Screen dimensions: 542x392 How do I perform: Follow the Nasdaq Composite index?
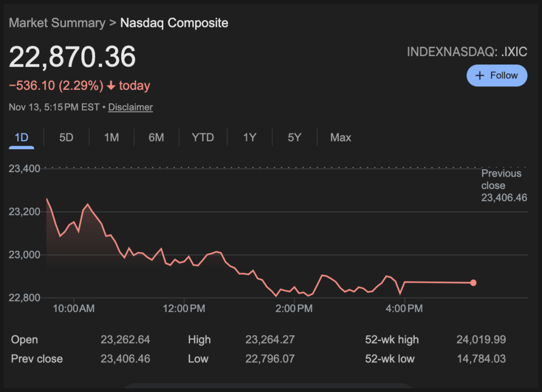(x=497, y=76)
